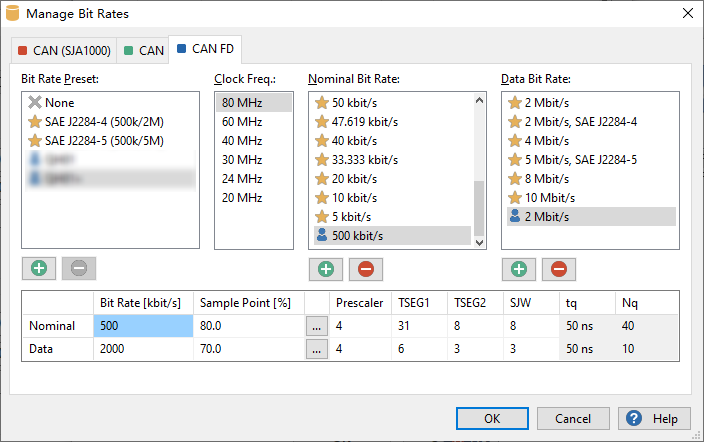Screen dimensions: 704x442
Task: Open Help for bit rates
Action: click(x=654, y=419)
